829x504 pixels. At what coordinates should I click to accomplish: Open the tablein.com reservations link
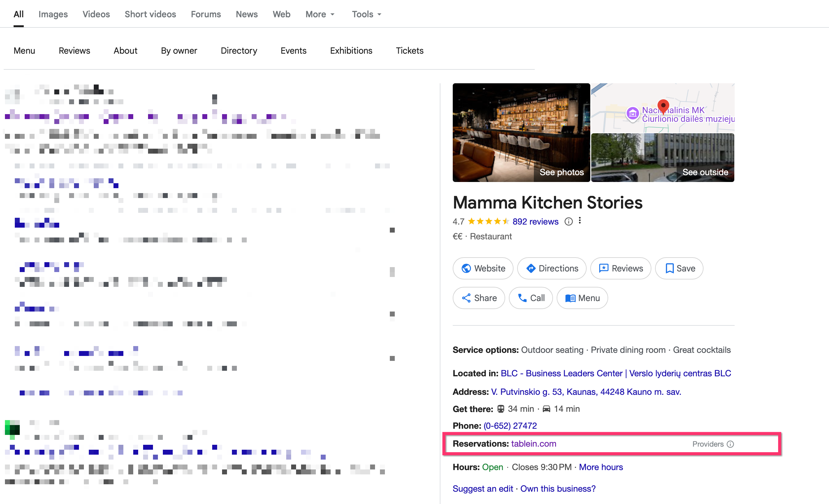(x=534, y=444)
